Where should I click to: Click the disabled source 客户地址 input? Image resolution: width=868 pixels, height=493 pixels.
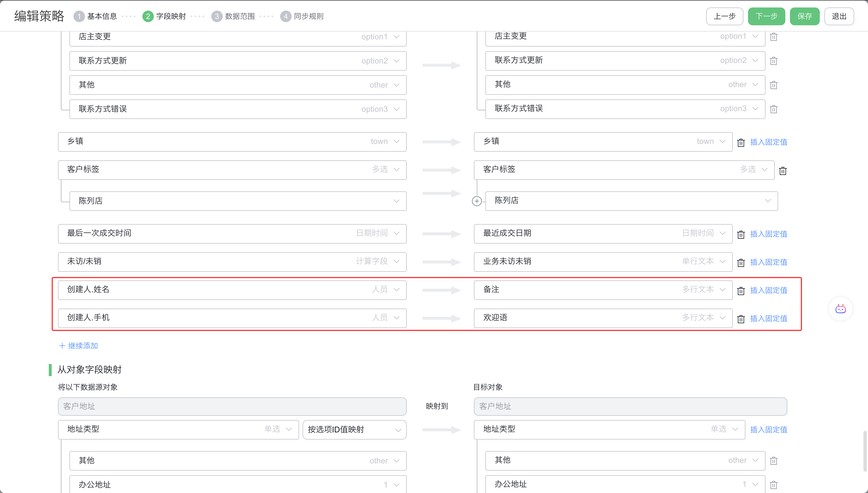pos(232,406)
